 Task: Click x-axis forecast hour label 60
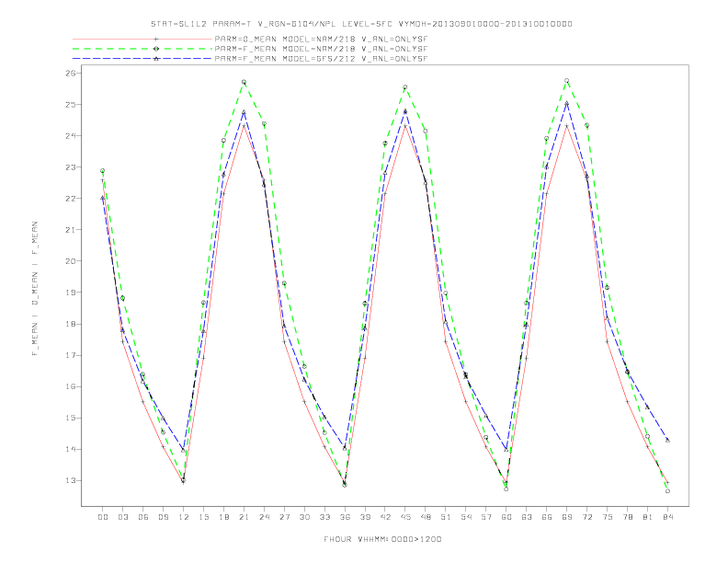(506, 517)
